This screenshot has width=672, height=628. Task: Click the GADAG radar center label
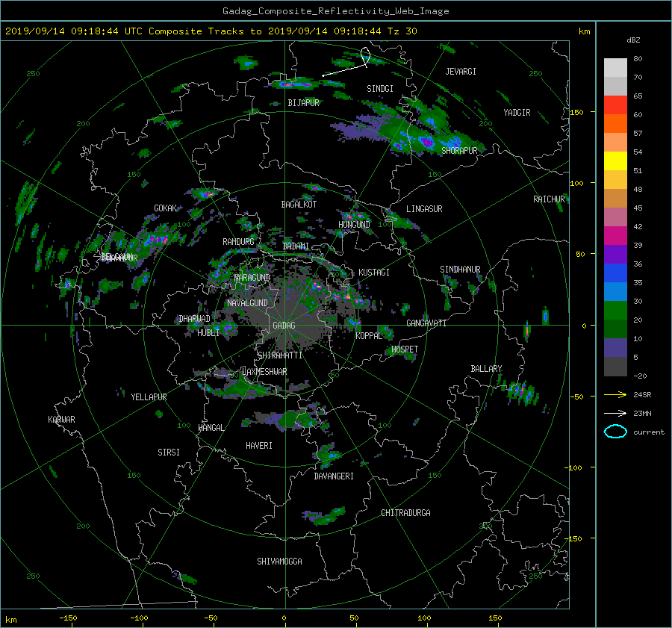pos(284,326)
